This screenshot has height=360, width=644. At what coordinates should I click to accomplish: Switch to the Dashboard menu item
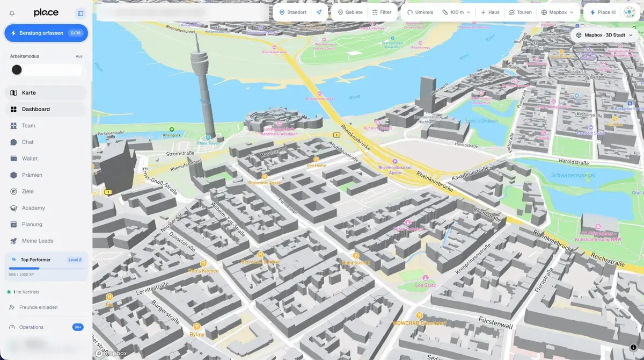(x=46, y=109)
